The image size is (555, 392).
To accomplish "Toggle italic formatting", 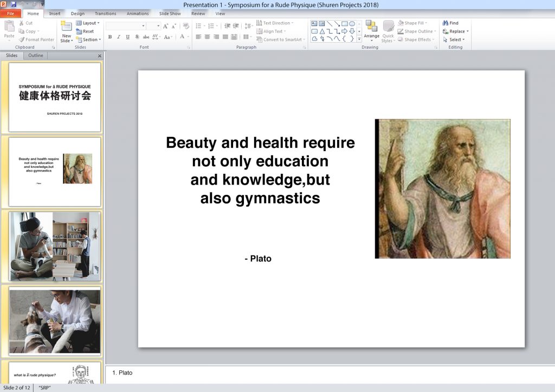I will [119, 37].
